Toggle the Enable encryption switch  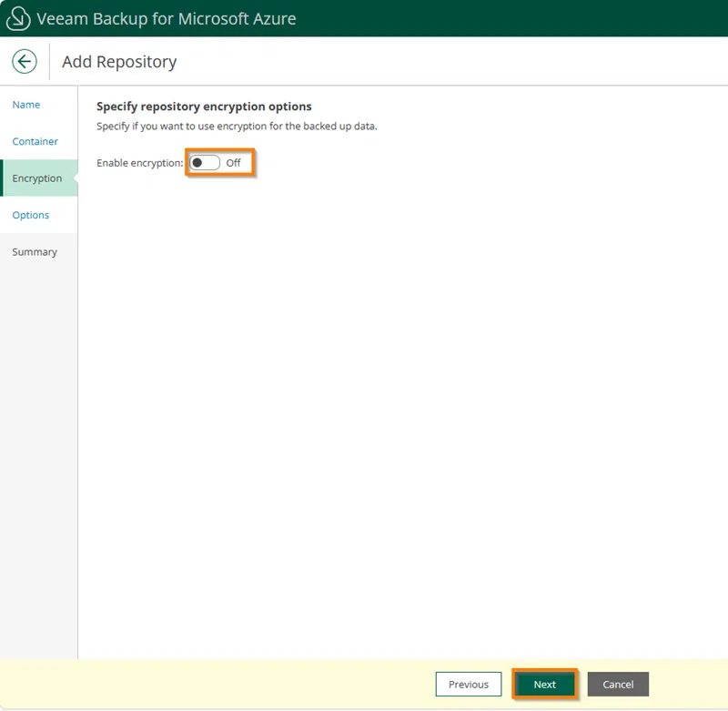[205, 163]
